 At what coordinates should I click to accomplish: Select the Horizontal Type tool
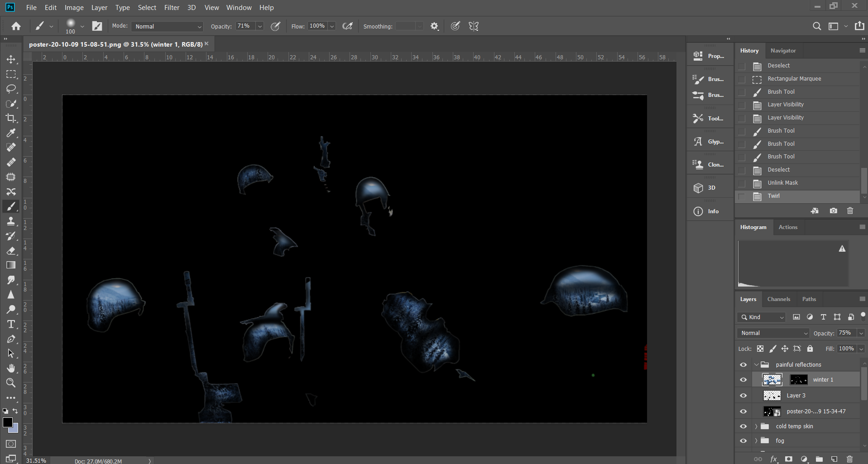pyautogui.click(x=11, y=324)
